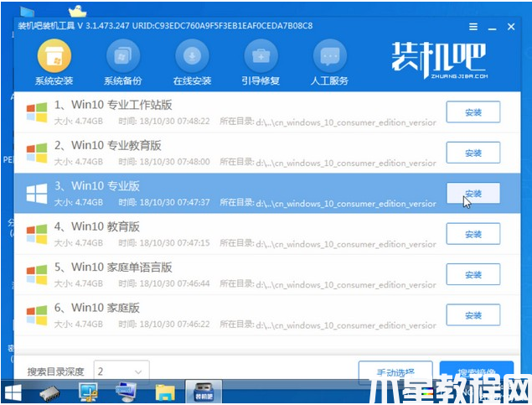
Task: Install Win10 教育版
Action: click(473, 234)
